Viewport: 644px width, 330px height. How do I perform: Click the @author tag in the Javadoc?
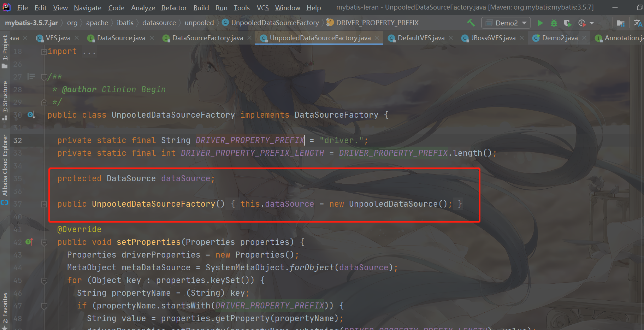click(x=79, y=89)
